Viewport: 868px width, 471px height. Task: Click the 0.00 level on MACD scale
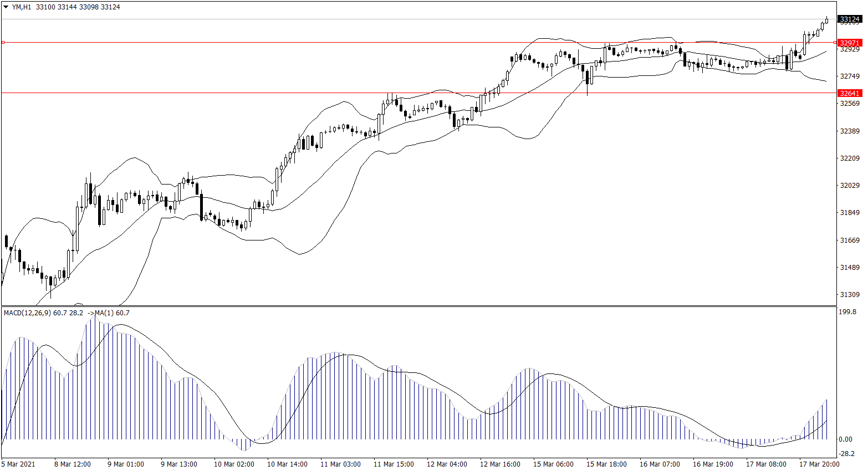coord(846,439)
